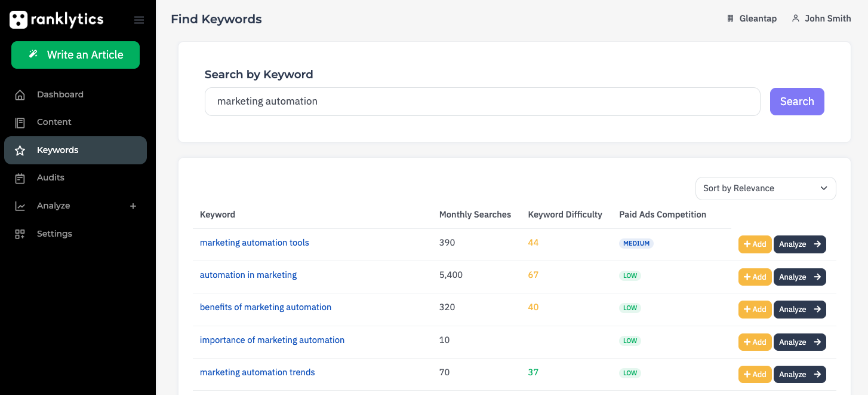Collapse sidebar with hamburger menu icon
Screen dimensions: 868x395
point(139,20)
